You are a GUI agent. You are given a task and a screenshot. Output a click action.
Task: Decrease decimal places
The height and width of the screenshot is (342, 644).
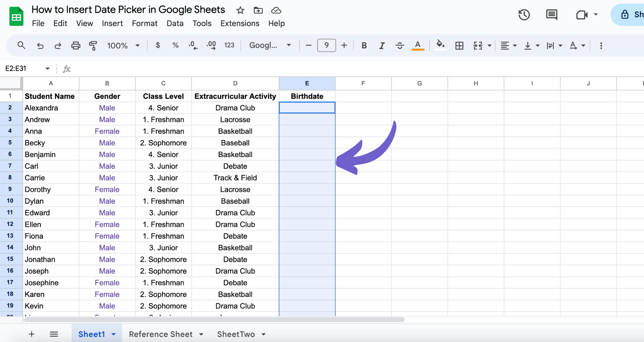pos(193,45)
